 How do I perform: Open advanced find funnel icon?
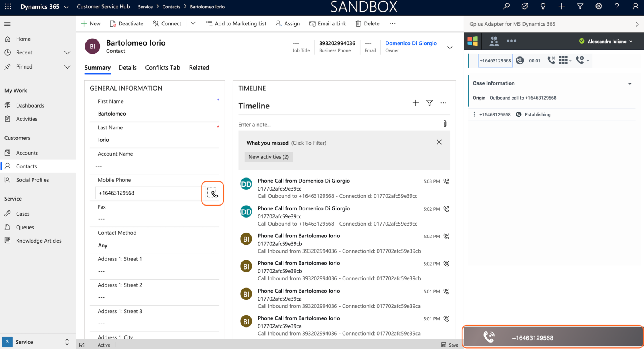(580, 6)
